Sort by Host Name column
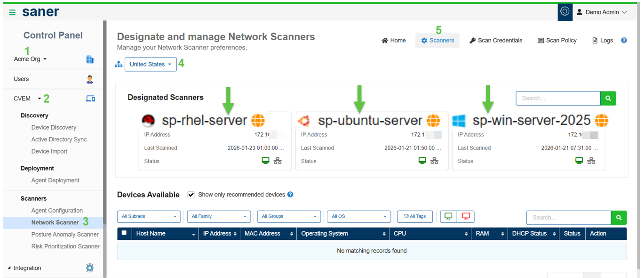 pos(166,234)
